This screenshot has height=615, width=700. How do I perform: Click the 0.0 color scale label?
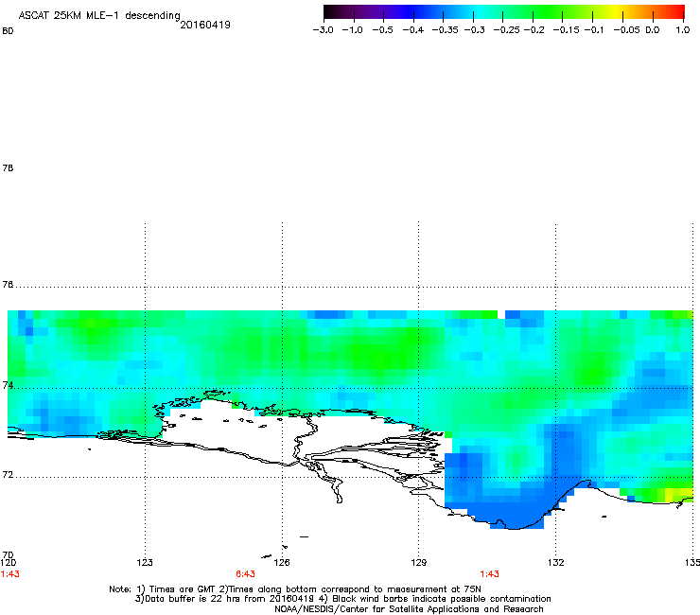653,30
